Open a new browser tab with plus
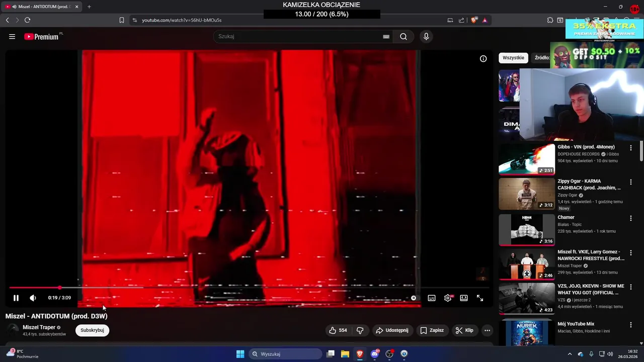 pyautogui.click(x=89, y=7)
